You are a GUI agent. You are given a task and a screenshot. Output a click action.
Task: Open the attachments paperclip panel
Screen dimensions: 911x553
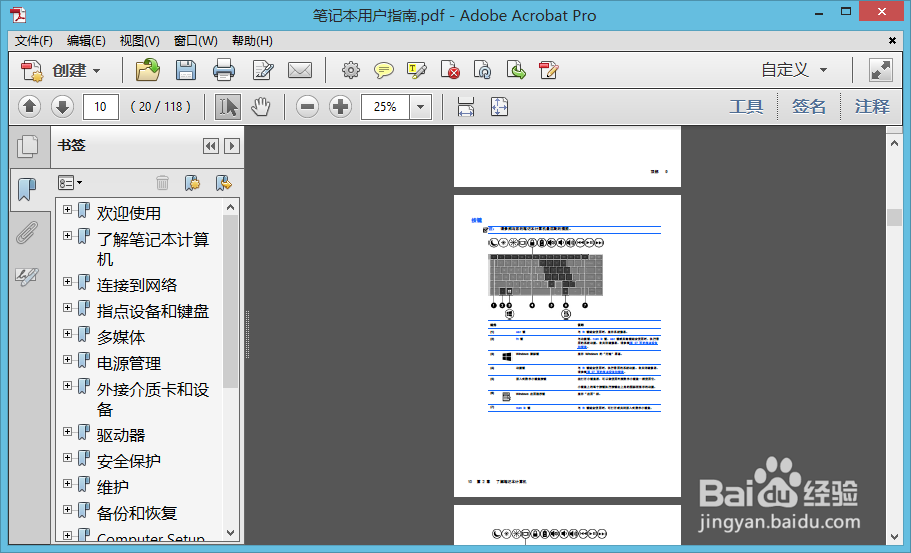click(27, 232)
